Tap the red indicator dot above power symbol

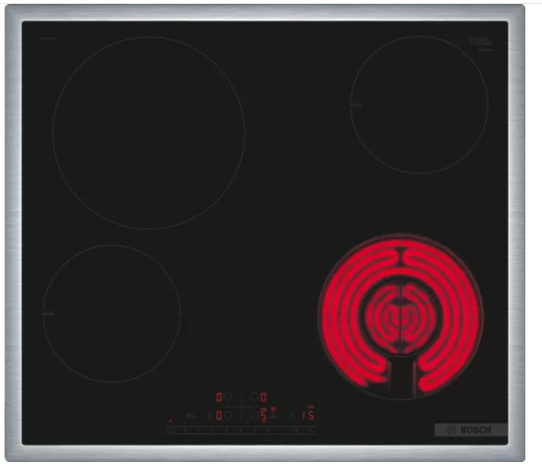170,421
